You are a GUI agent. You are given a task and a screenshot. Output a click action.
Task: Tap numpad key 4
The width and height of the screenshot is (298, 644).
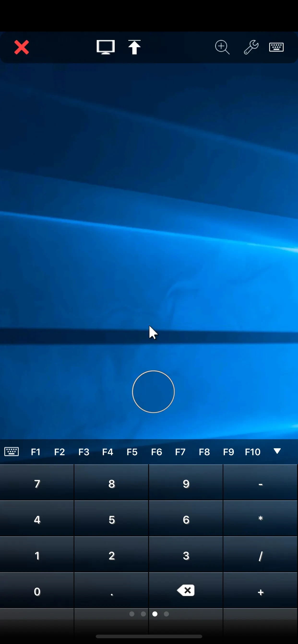pyautogui.click(x=37, y=518)
